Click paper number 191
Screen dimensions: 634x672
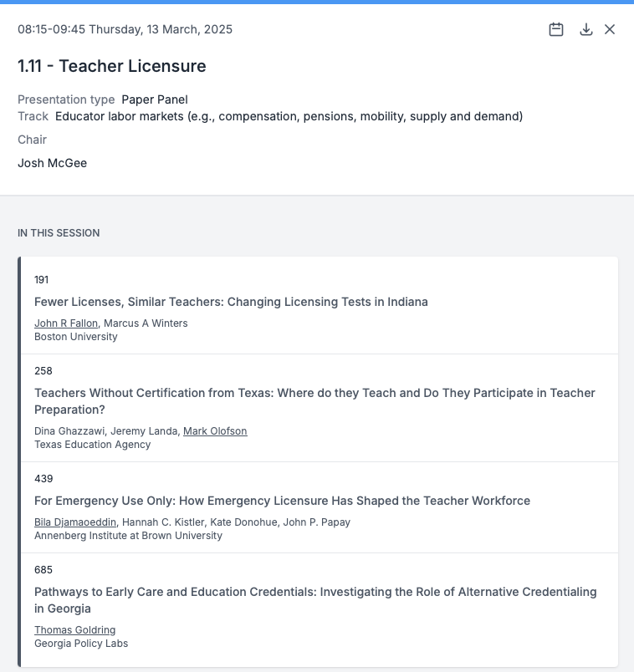(42, 280)
